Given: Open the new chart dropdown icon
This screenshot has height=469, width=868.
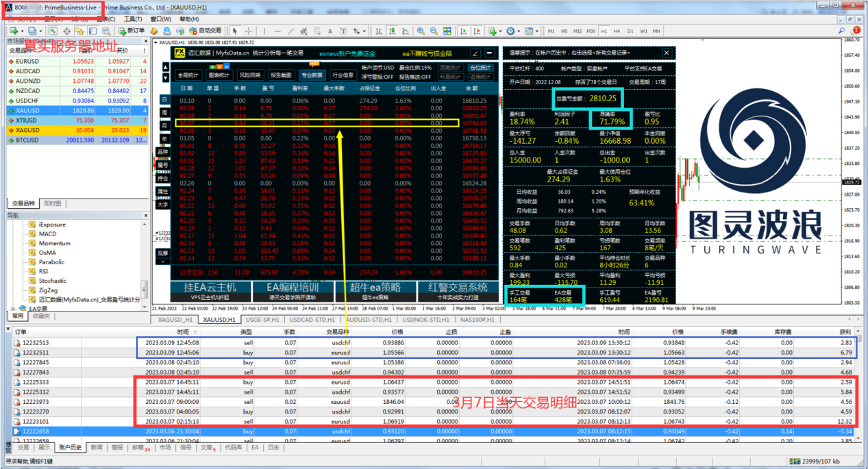Looking at the screenshot, I should pos(15,31).
